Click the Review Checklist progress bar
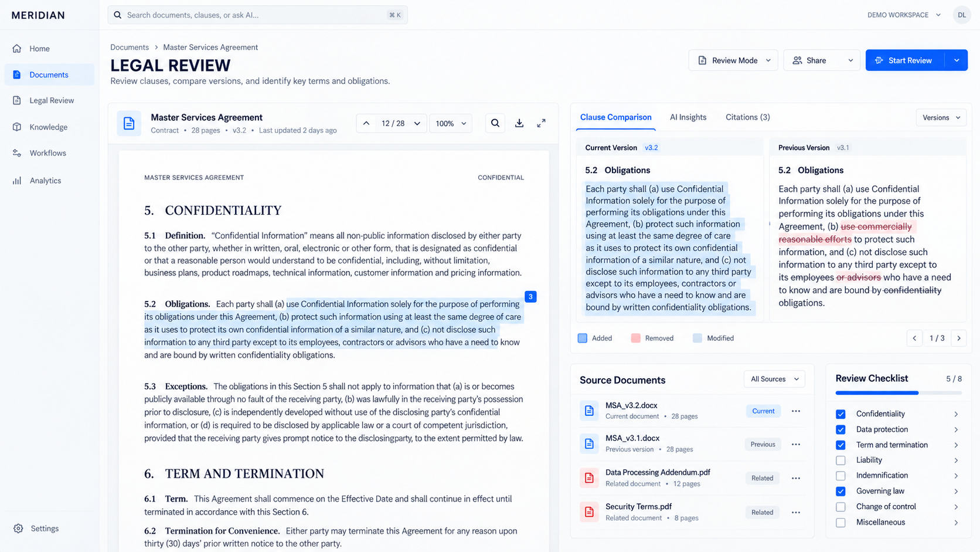The height and width of the screenshot is (552, 980). (899, 392)
